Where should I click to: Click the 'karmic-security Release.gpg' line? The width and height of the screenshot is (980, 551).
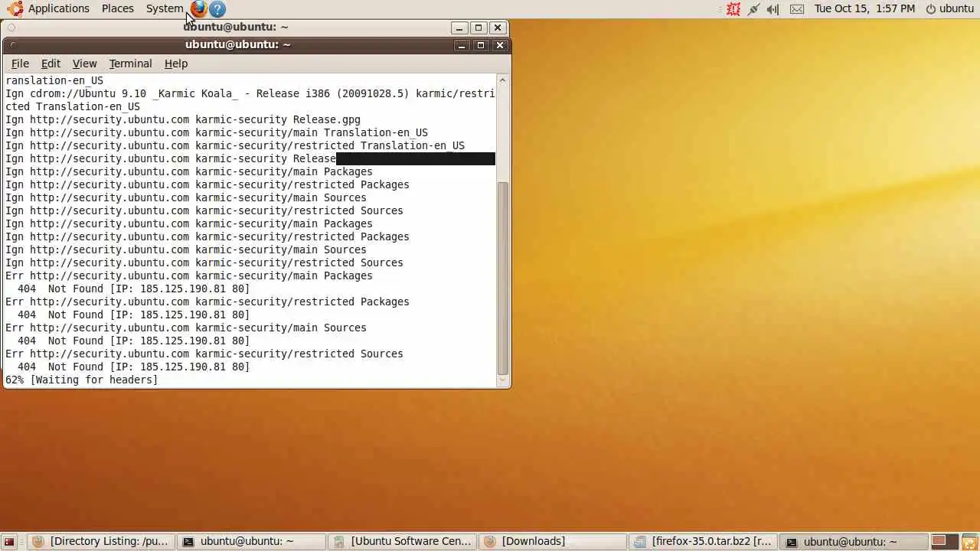click(183, 119)
